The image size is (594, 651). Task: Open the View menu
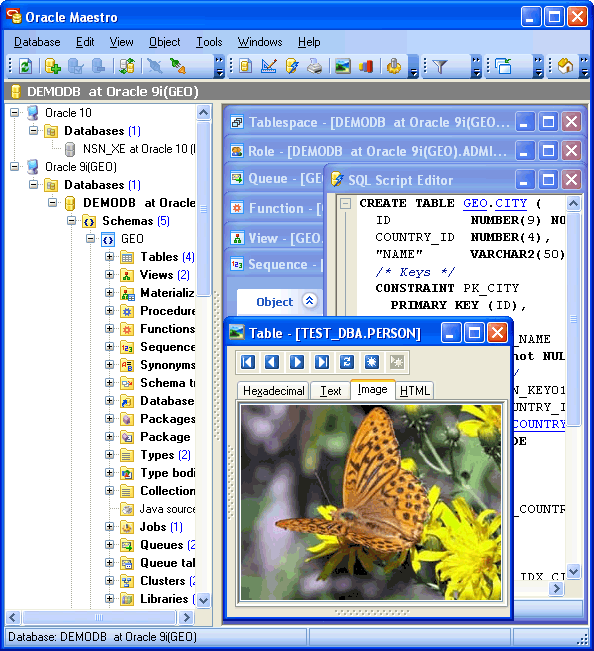pyautogui.click(x=121, y=42)
